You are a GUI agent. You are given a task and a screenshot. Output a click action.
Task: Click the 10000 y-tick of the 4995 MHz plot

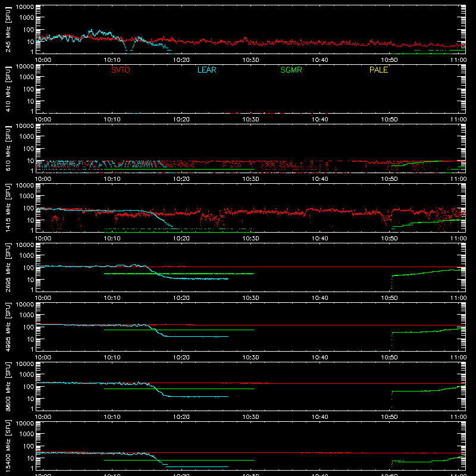coord(25,305)
